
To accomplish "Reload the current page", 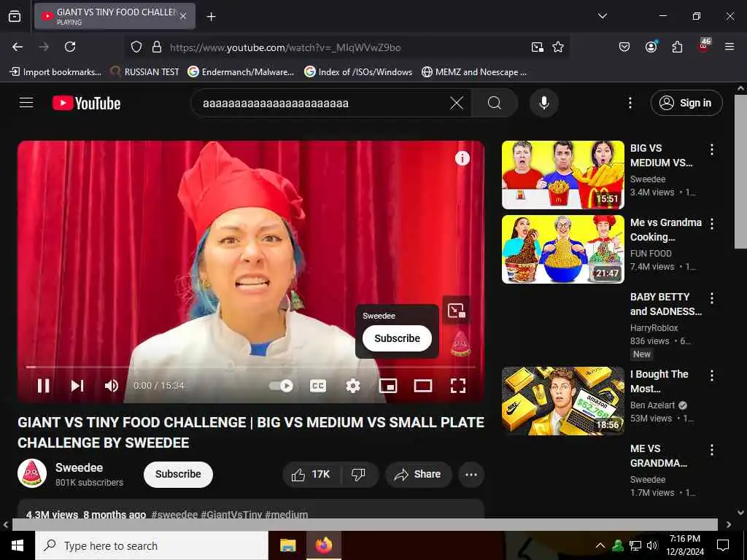I will coord(70,47).
